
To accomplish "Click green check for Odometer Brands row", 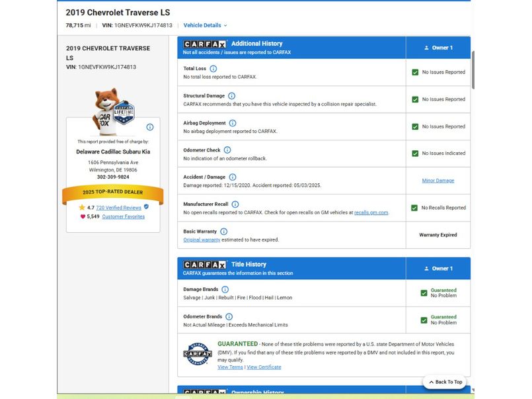I will click(x=424, y=320).
